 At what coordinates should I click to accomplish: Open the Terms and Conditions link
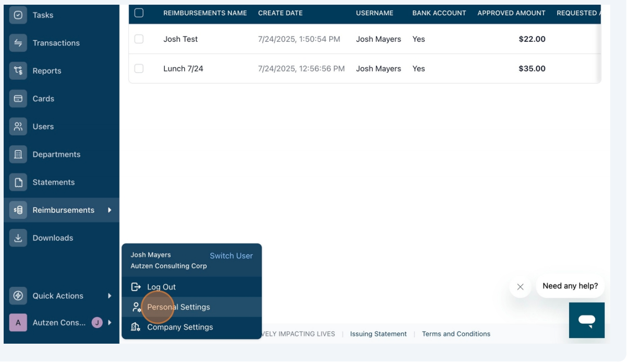[x=456, y=334]
